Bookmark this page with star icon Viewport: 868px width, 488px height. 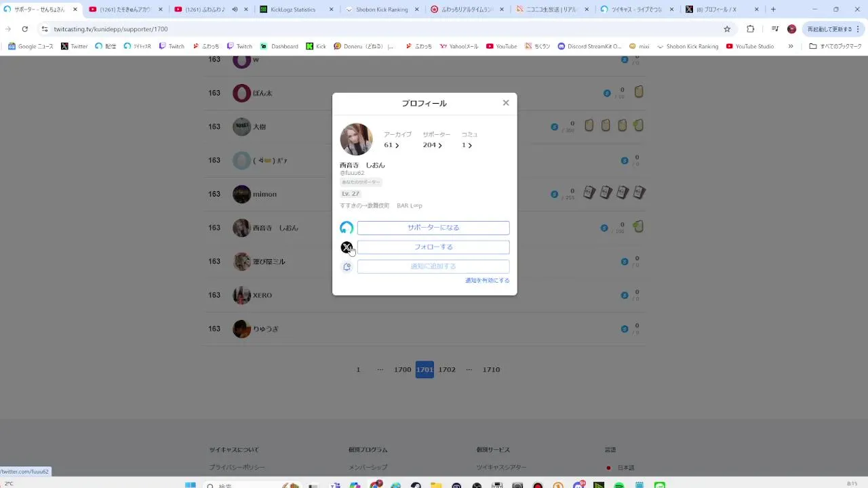(727, 29)
